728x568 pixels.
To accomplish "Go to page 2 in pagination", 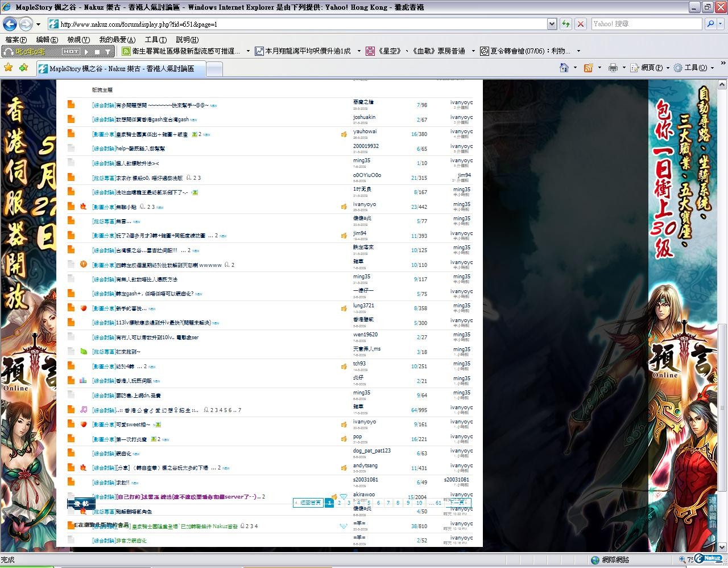I will pos(339,503).
